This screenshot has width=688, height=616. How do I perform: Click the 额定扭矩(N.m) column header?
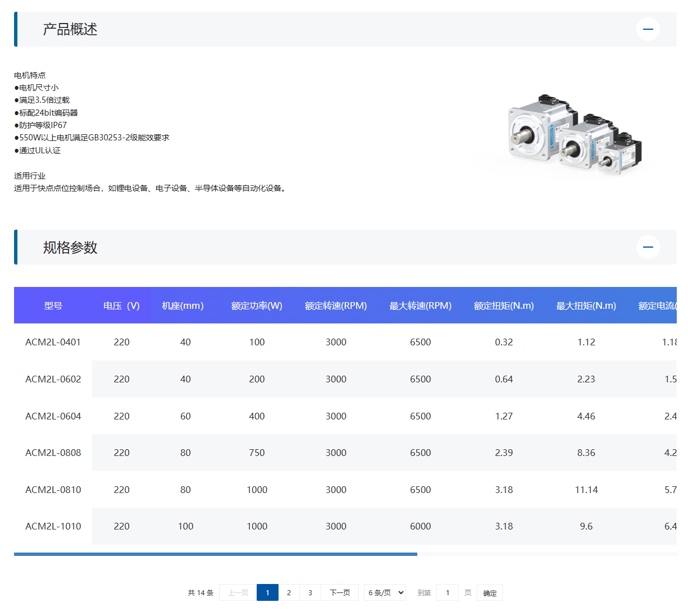(x=504, y=305)
